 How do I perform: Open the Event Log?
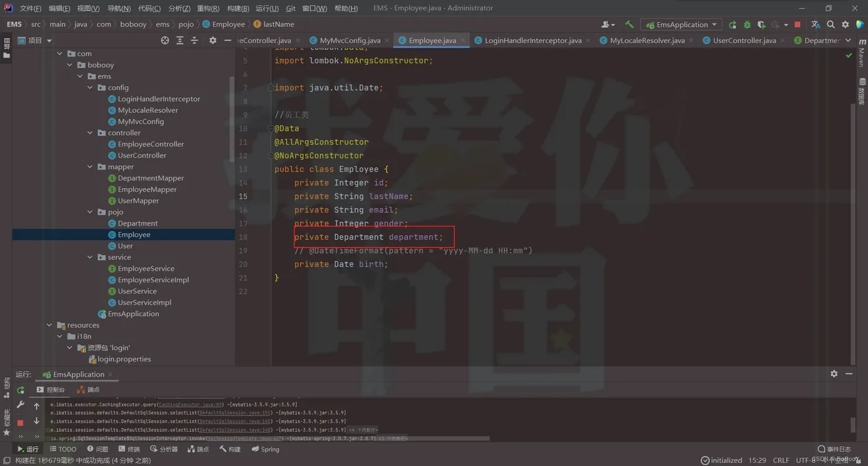[835, 449]
